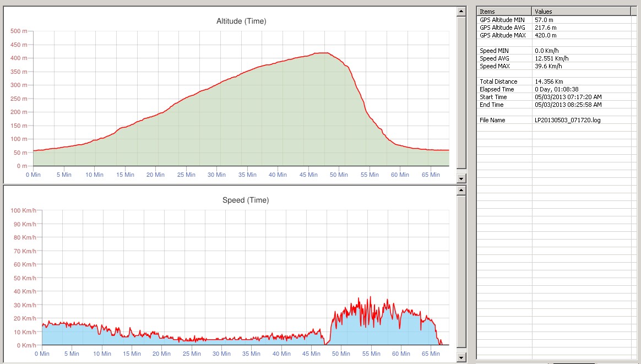Image resolution: width=641 pixels, height=364 pixels.
Task: Click the altitude chart scroll down arrow
Action: point(461,178)
